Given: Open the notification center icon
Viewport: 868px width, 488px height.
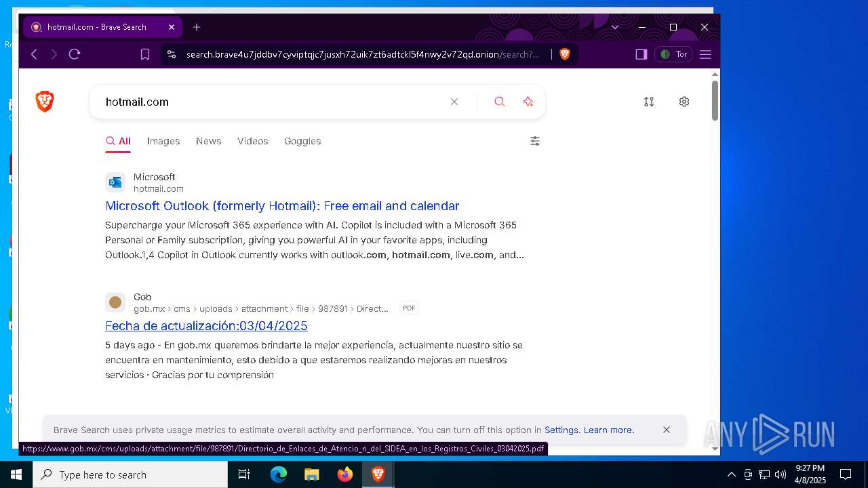Looking at the screenshot, I should 846,474.
